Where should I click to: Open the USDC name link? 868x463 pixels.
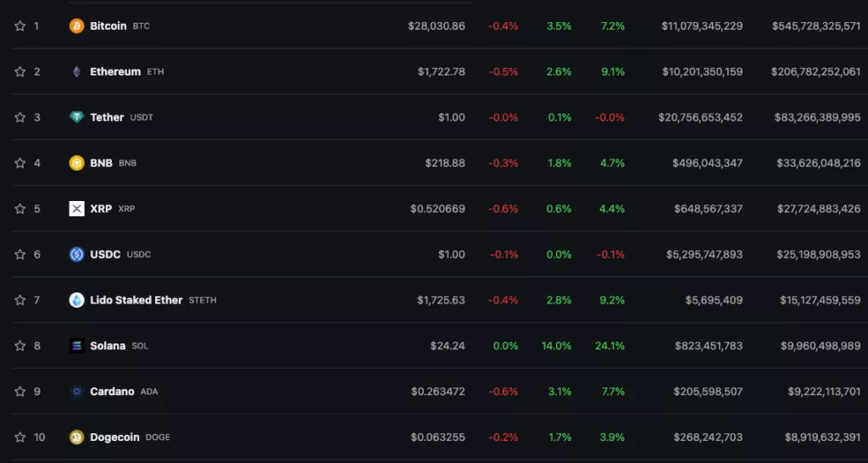(105, 254)
